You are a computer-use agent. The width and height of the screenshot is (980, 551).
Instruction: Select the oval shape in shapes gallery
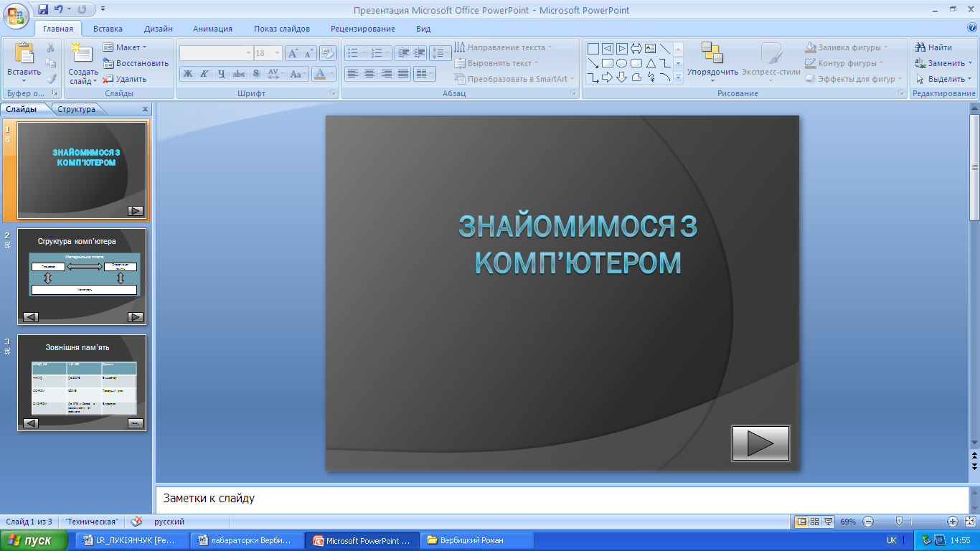tap(622, 63)
